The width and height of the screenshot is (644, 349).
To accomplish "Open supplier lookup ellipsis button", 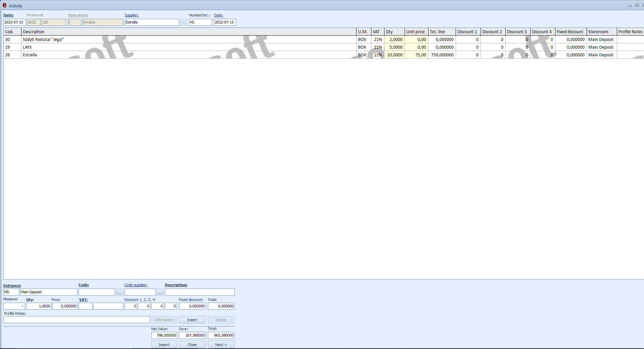I will coord(183,22).
